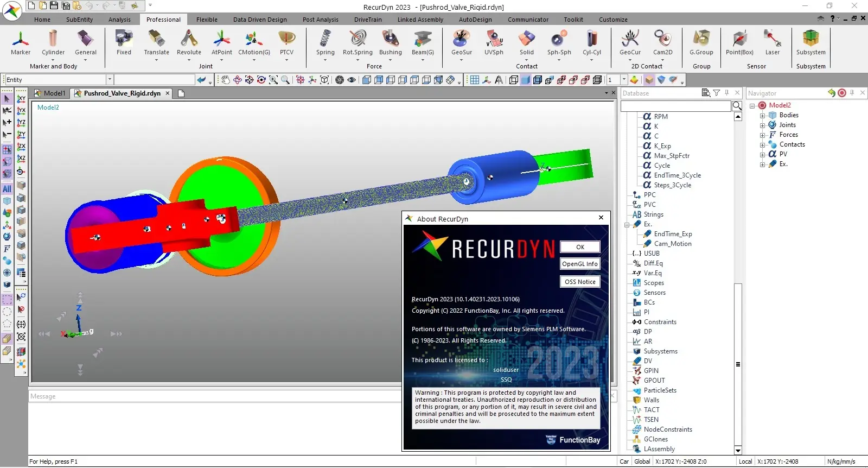Choose the Solid contact tool
The image size is (868, 468).
click(526, 42)
